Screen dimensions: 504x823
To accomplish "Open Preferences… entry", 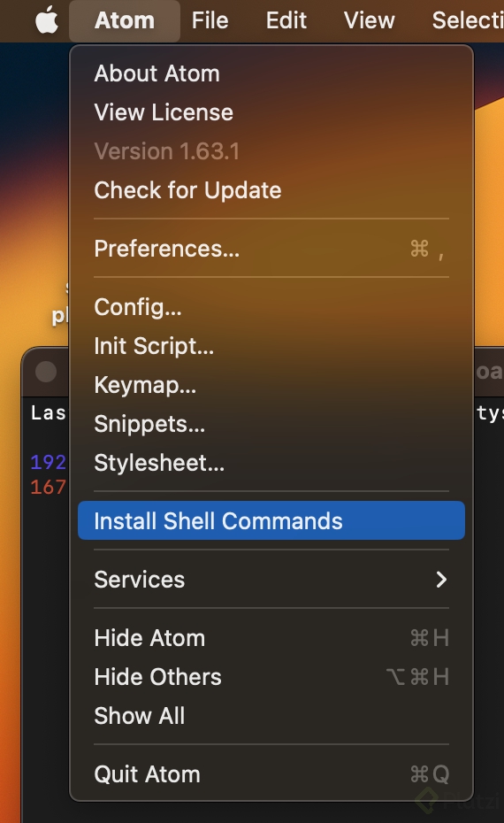I will pyautogui.click(x=271, y=249).
